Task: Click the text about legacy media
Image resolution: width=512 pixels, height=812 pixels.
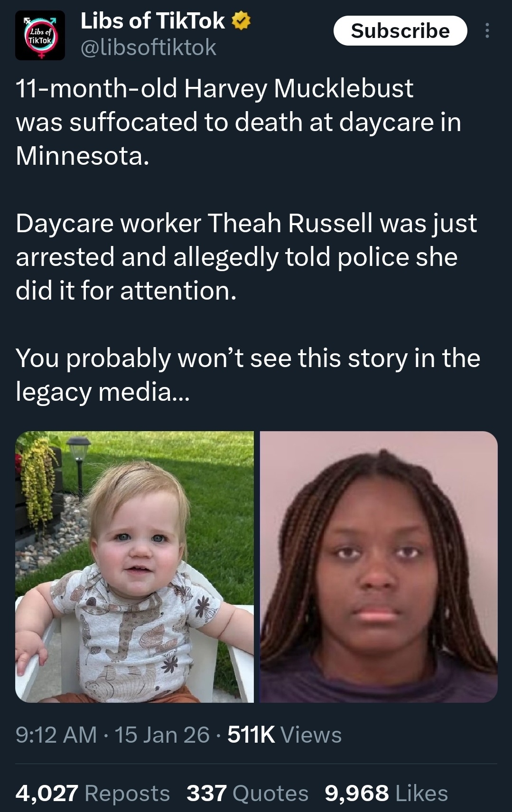Action: click(x=248, y=375)
